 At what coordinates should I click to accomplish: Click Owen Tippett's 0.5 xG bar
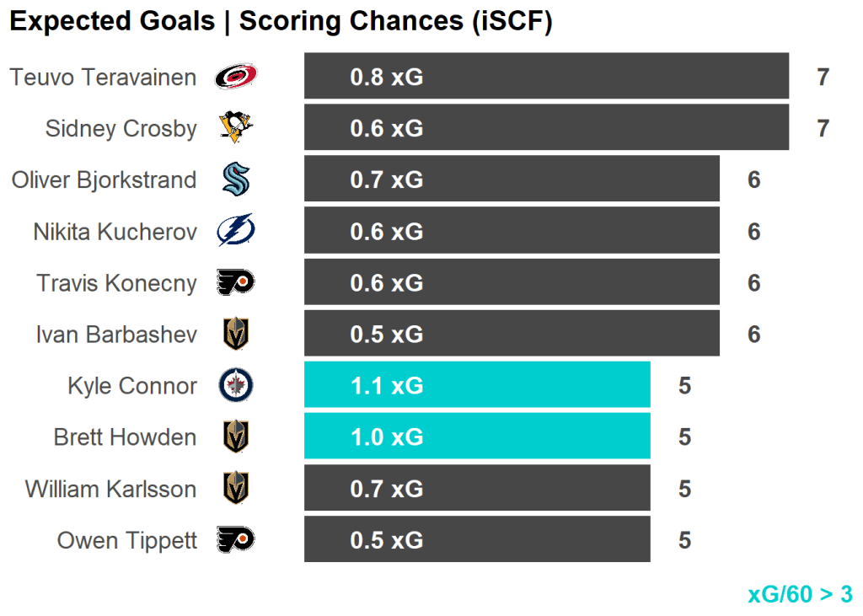(x=477, y=539)
